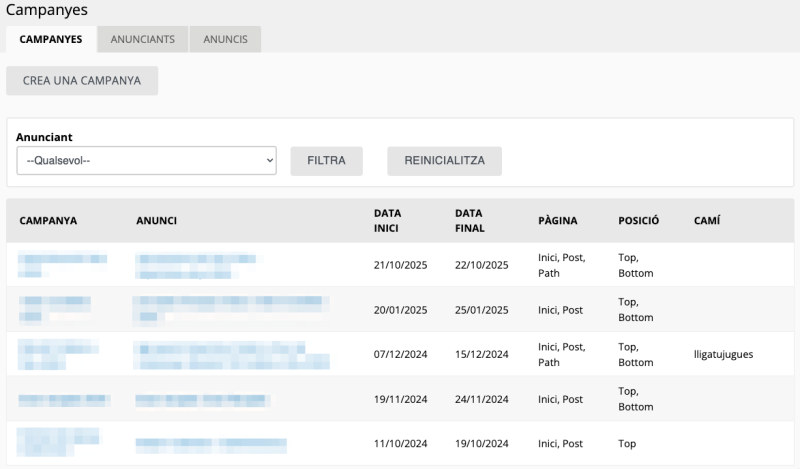The width and height of the screenshot is (800, 469).
Task: Click the Posició column header
Action: [x=638, y=220]
